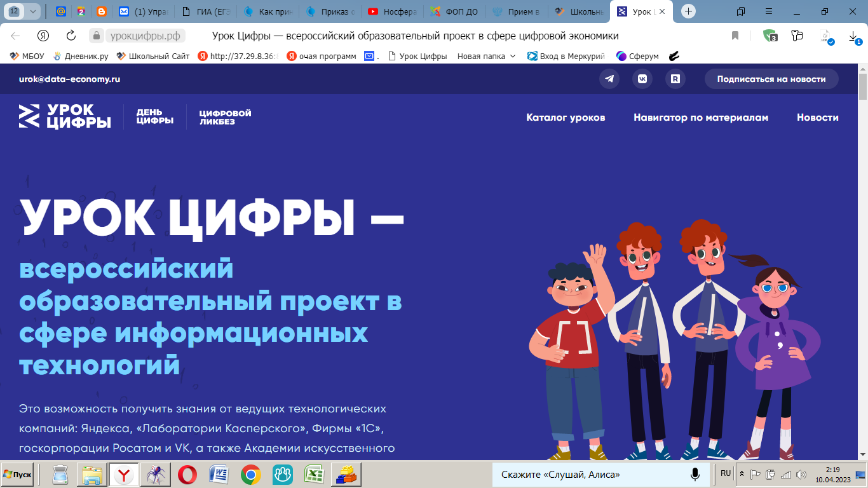868x488 pixels.
Task: Click the Урок Цифры site logo
Action: 65,116
